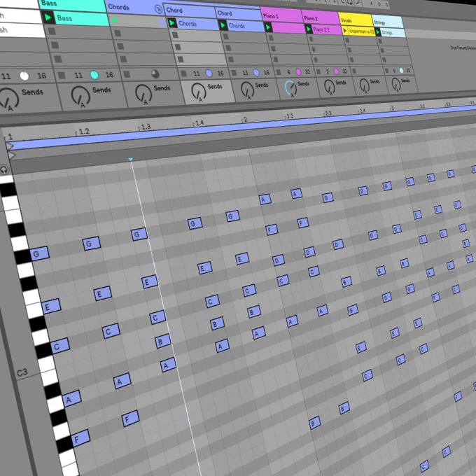Screen dimensions: 476x476
Task: Click the Chords group's second clip slot
Action: click(140, 34)
